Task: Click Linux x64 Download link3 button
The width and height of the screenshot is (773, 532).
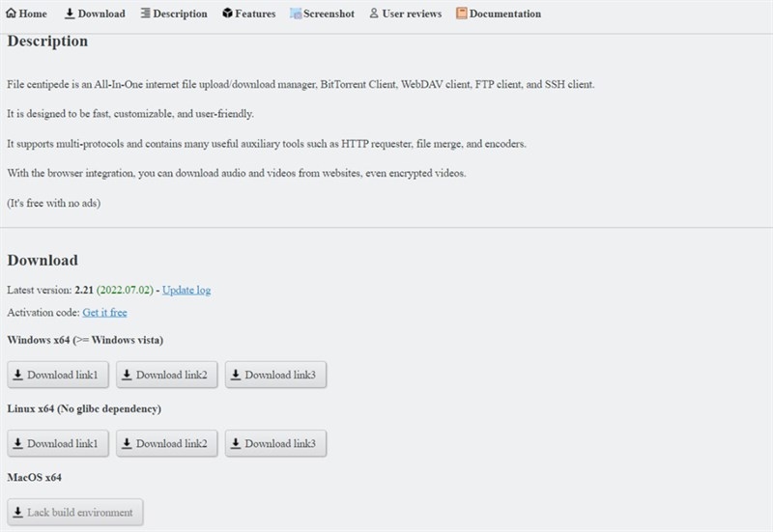Action: tap(275, 443)
